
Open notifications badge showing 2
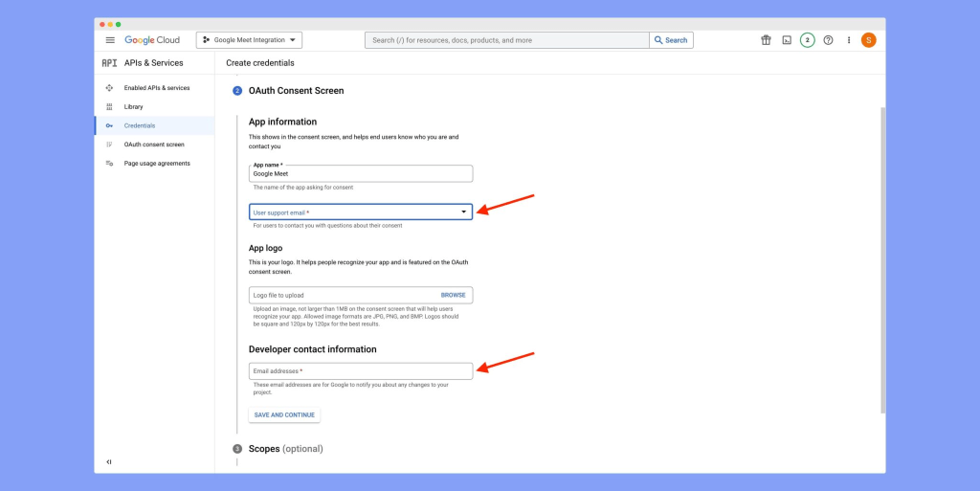click(808, 40)
